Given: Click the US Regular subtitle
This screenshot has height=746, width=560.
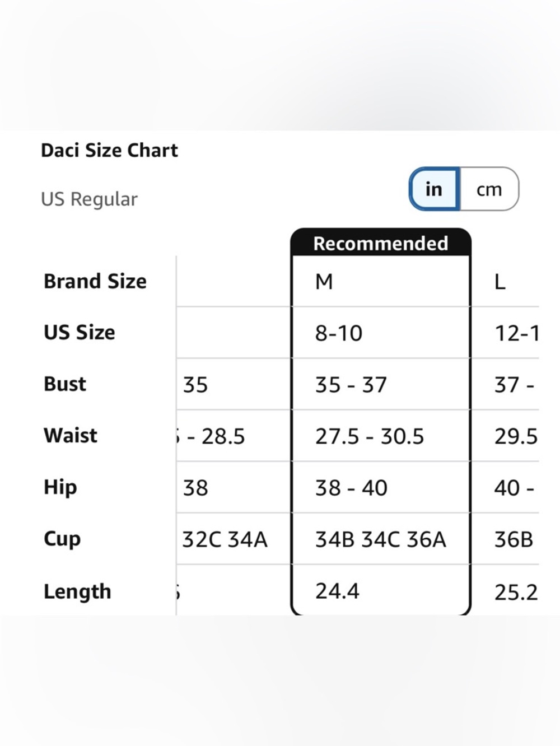Looking at the screenshot, I should tap(89, 199).
